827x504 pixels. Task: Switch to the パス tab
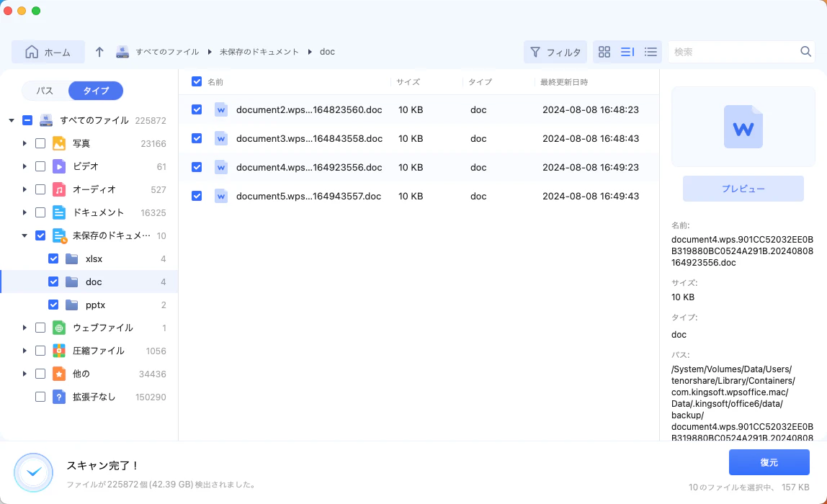coord(45,91)
